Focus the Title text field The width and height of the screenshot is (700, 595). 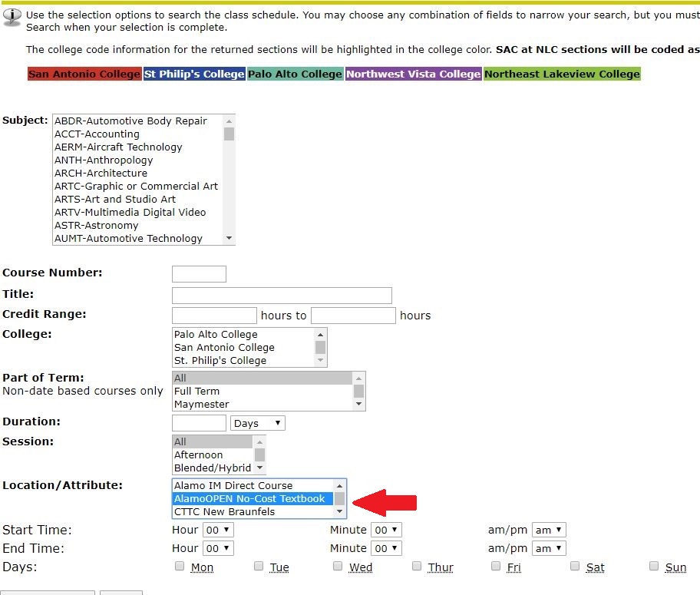pos(282,296)
